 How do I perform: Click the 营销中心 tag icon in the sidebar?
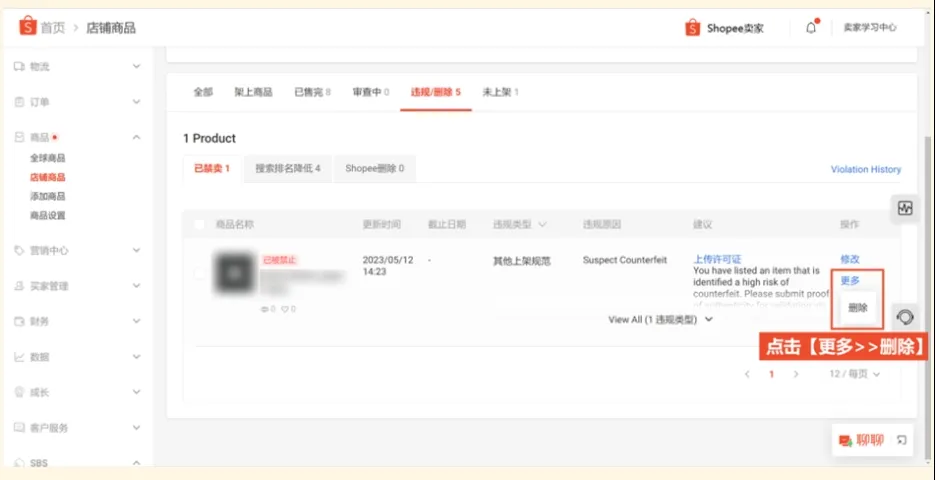[x=20, y=250]
